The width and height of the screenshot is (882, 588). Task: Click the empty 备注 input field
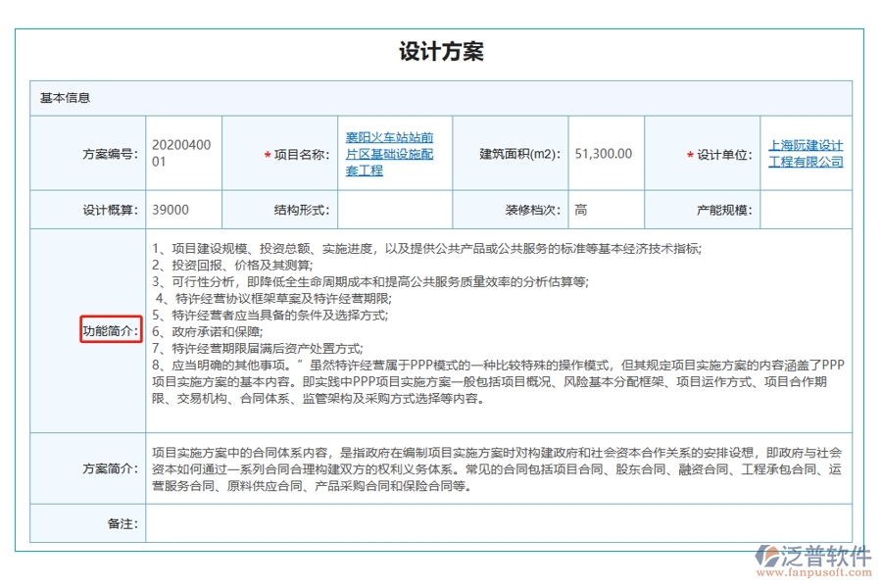[490, 522]
